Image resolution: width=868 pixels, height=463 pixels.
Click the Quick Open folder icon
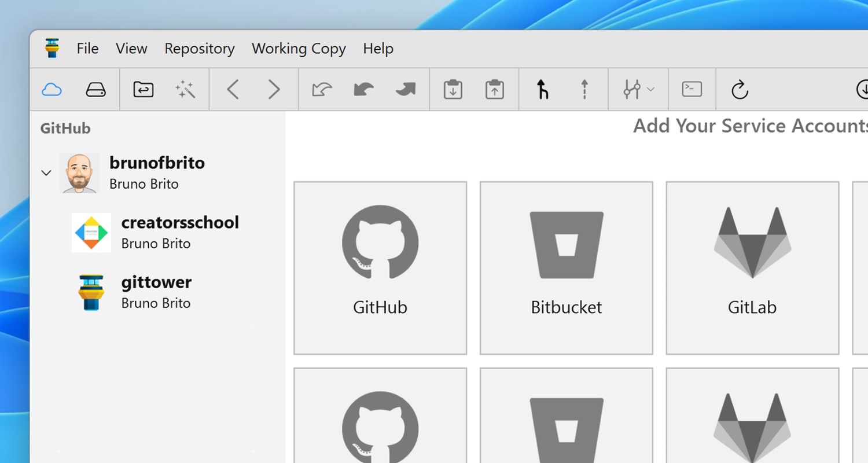[x=143, y=90]
